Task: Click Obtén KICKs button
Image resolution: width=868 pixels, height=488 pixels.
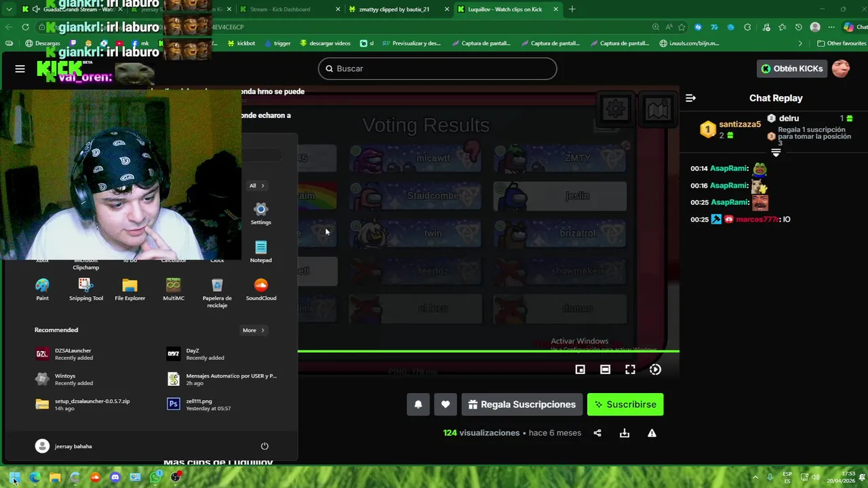Action: point(791,68)
